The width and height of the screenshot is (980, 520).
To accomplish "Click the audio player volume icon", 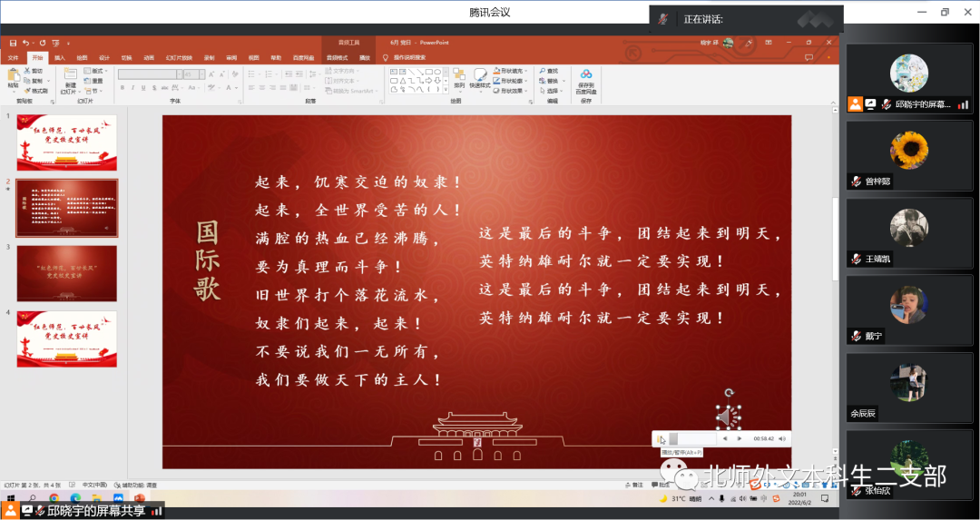I will point(782,438).
